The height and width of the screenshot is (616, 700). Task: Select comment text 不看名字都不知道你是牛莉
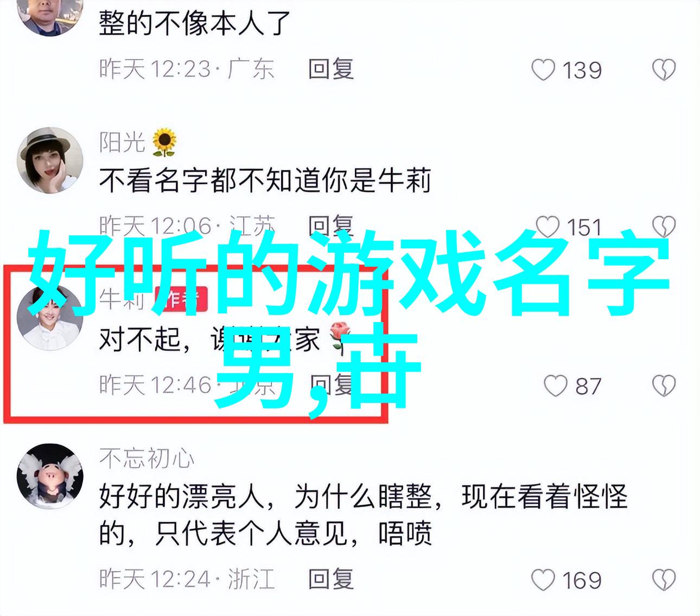(265, 180)
